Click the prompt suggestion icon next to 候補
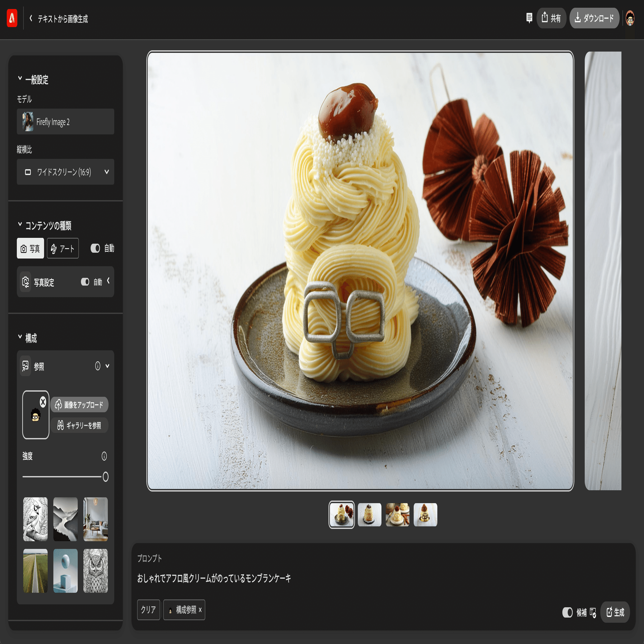The height and width of the screenshot is (644, 644). (593, 612)
